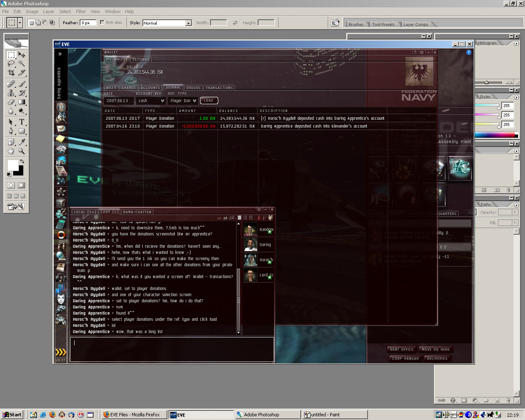Select the Clone Stamp tool
525x420 pixels.
pos(11,93)
